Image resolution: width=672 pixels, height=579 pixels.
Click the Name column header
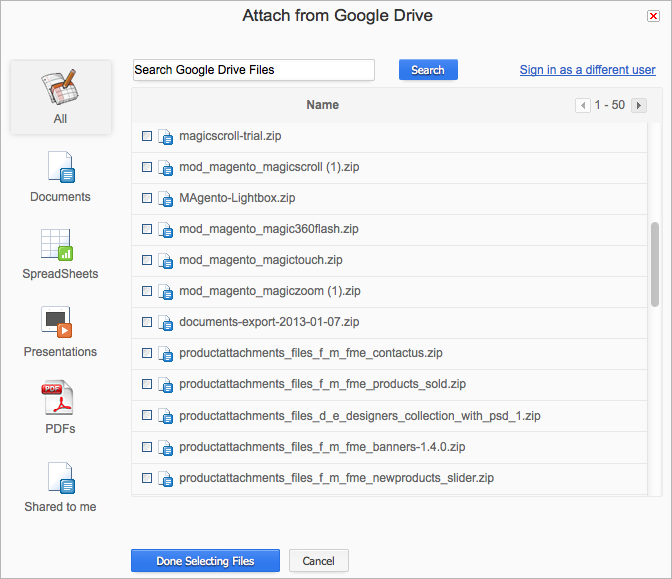point(322,105)
